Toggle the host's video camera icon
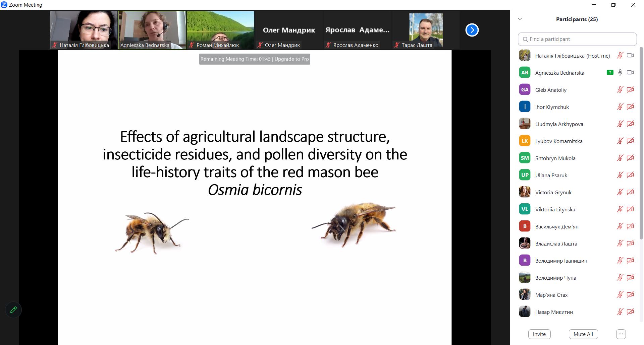Image resolution: width=644 pixels, height=345 pixels. tap(630, 56)
